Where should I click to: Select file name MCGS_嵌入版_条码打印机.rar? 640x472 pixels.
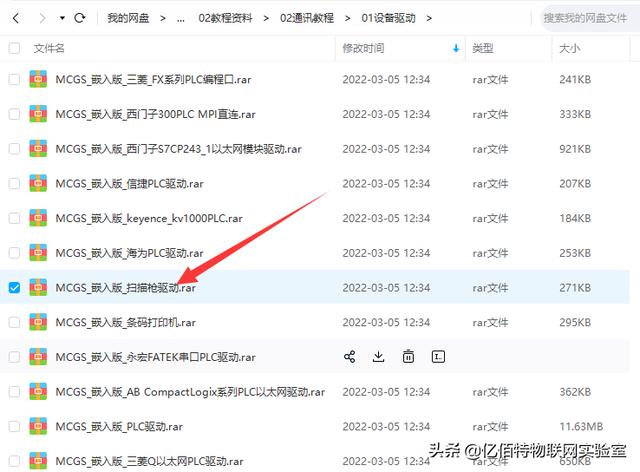point(126,322)
